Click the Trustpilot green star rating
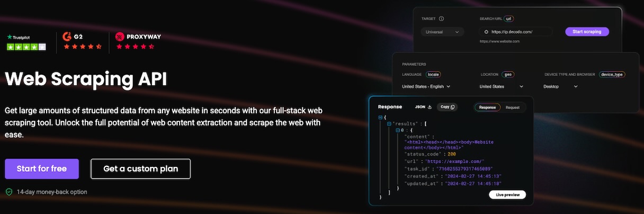Image resolution: width=644 pixels, height=214 pixels. tap(26, 47)
